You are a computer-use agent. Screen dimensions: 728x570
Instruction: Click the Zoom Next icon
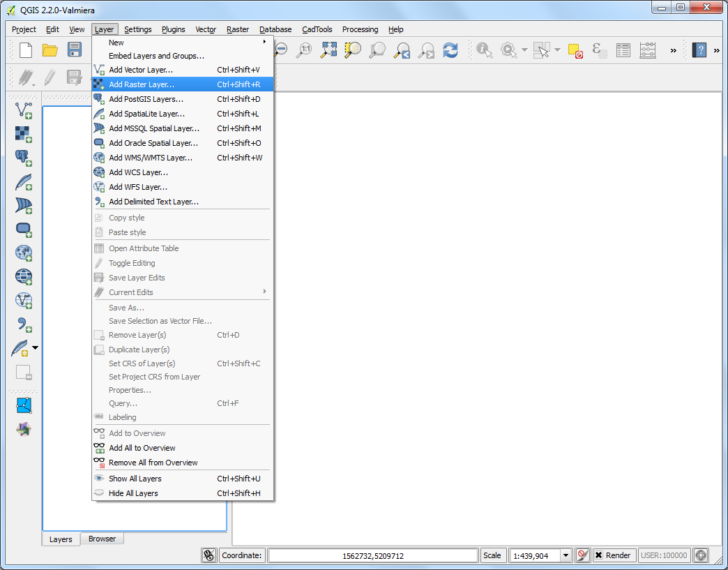(x=426, y=50)
